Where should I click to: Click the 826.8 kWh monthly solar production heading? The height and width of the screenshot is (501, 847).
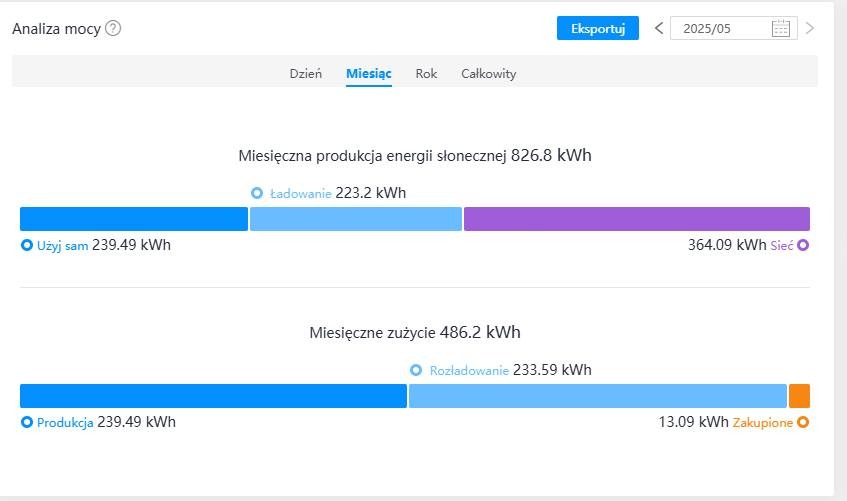pos(415,156)
